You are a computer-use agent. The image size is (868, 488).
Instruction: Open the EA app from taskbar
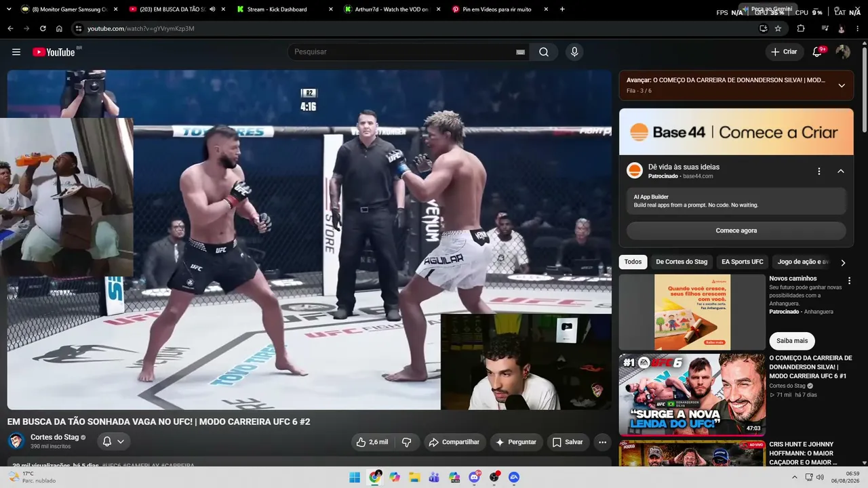coord(514,477)
